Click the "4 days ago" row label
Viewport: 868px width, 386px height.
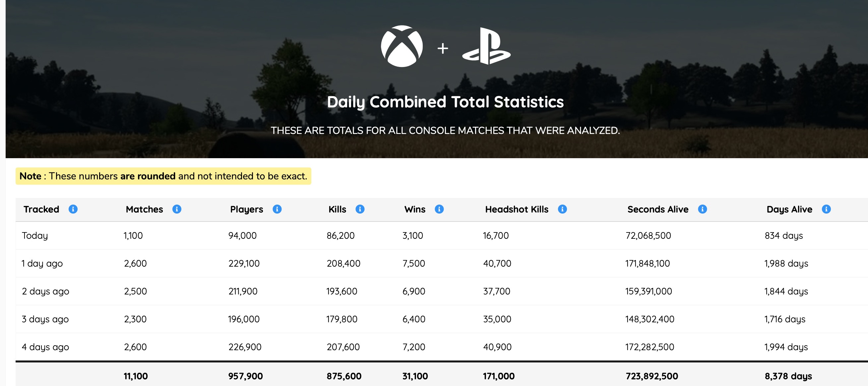(45, 347)
